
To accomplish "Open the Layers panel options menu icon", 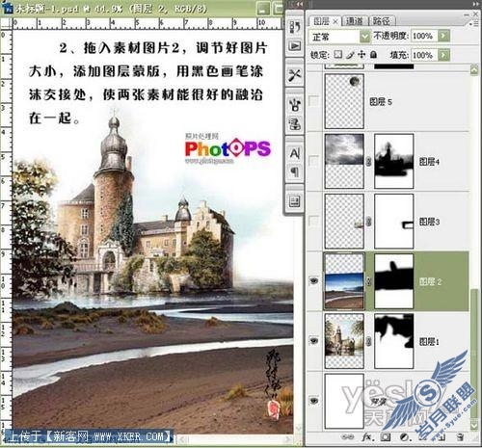I will click(474, 23).
